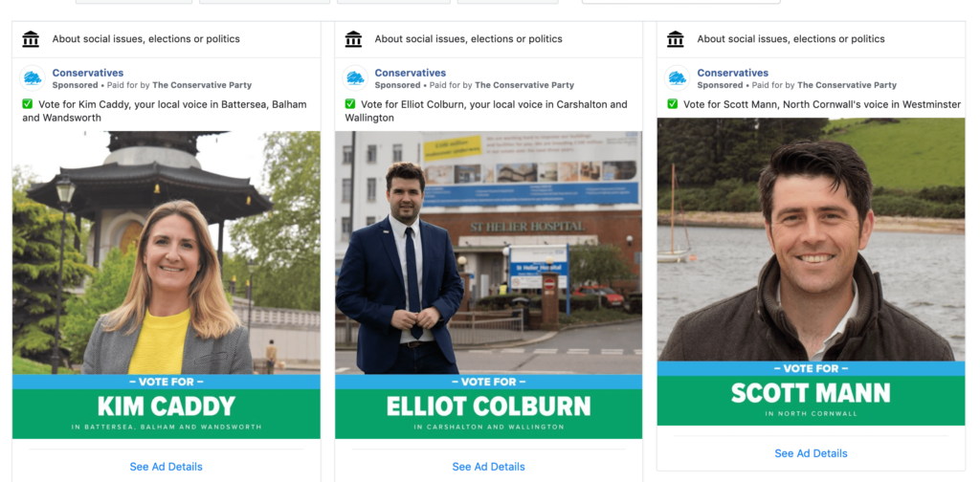Click the politics institution icon on Elliot Colburn ad
This screenshot has width=980, height=482.
click(x=353, y=38)
